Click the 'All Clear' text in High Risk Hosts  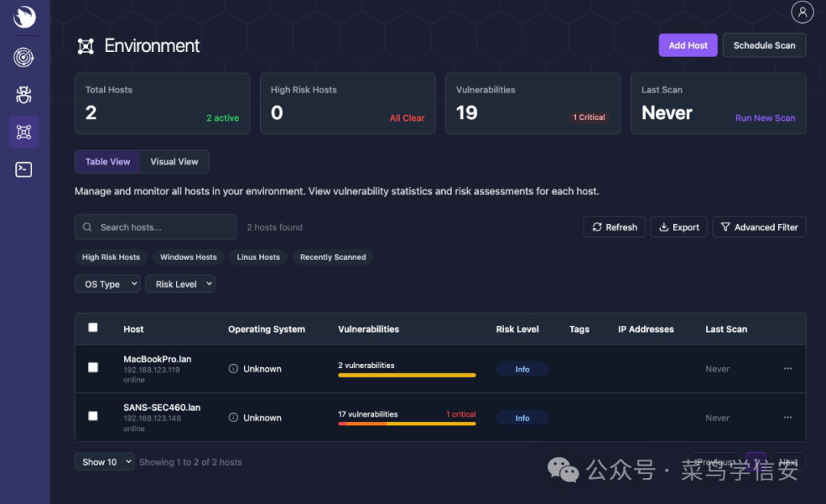[x=407, y=118]
